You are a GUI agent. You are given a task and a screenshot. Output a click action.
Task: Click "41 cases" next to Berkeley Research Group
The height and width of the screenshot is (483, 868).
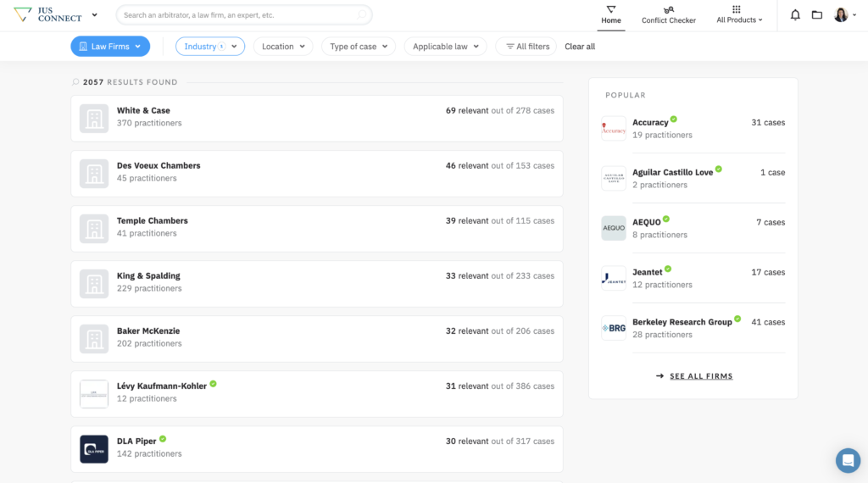(x=768, y=322)
